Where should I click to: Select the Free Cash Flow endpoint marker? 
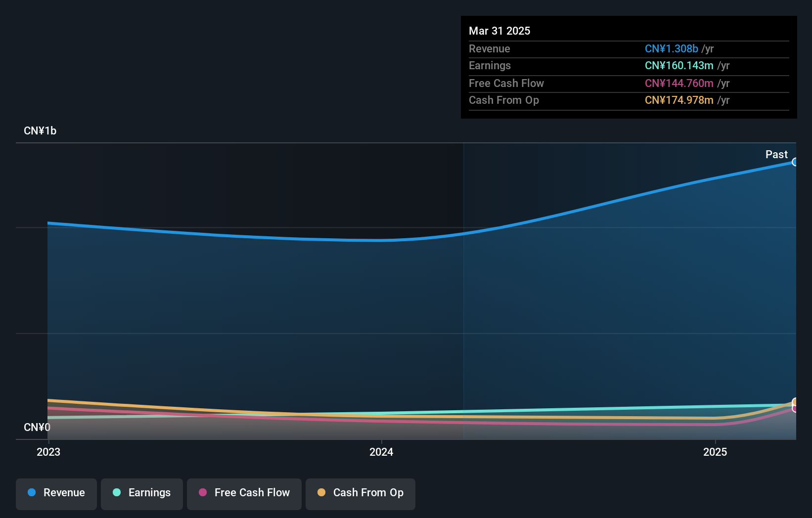795,409
